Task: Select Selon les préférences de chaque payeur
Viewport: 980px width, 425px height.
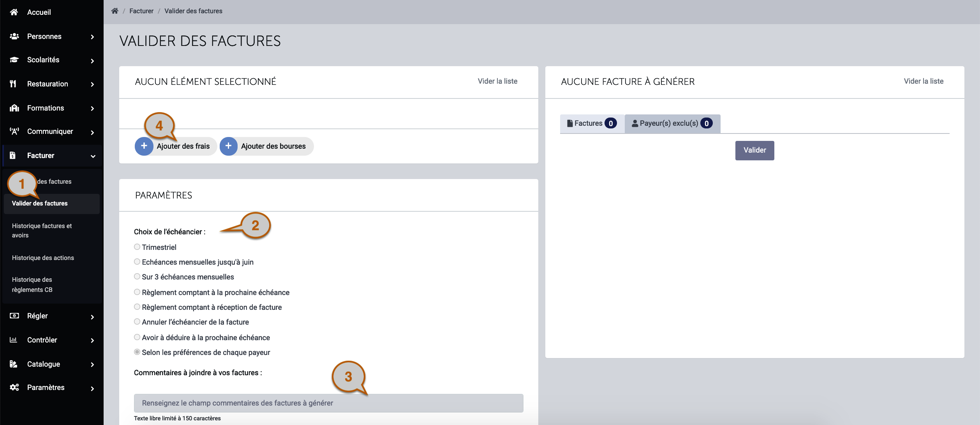Action: [137, 352]
